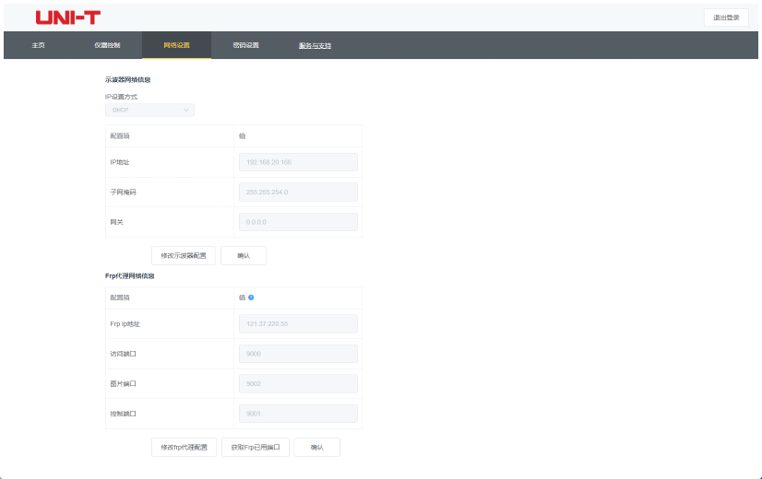Click the 修改frp代理配置 button

pyautogui.click(x=184, y=447)
